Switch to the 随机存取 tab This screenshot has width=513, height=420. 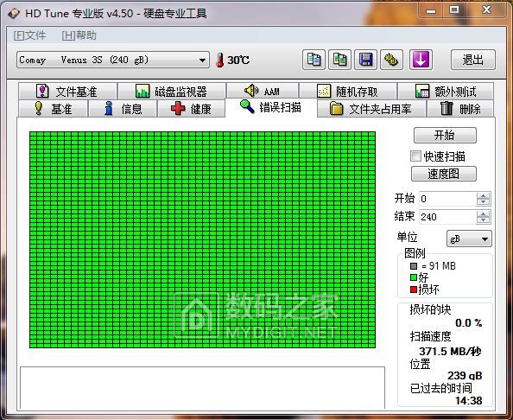click(x=348, y=91)
